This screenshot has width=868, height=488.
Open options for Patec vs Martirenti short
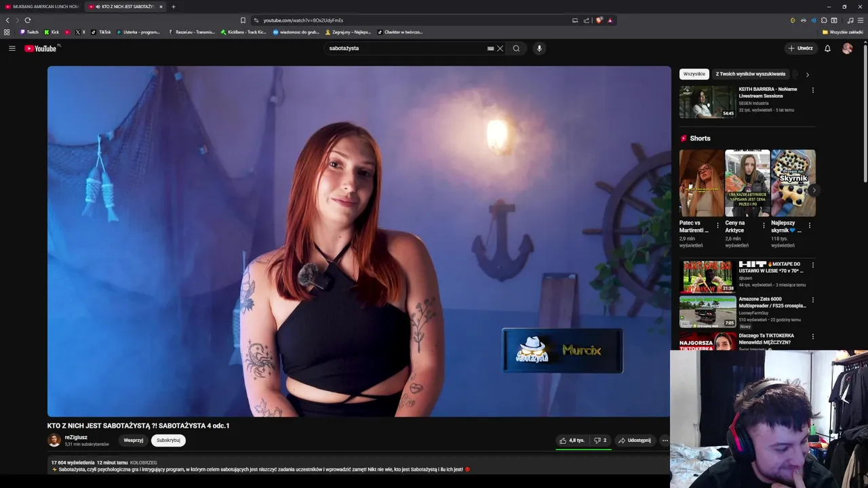pyautogui.click(x=717, y=226)
